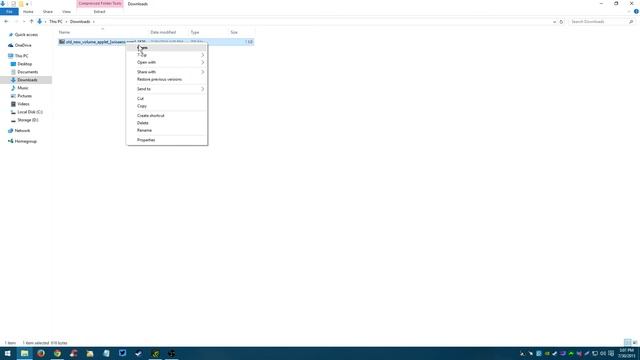Expand the 7-Zip submenu entry
This screenshot has width=640, height=360.
pos(167,55)
